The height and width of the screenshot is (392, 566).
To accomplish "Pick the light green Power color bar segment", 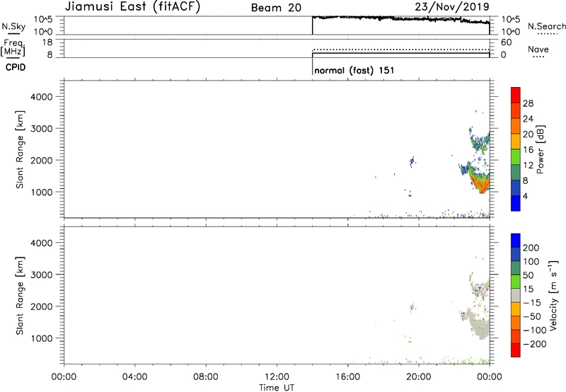I will click(516, 156).
